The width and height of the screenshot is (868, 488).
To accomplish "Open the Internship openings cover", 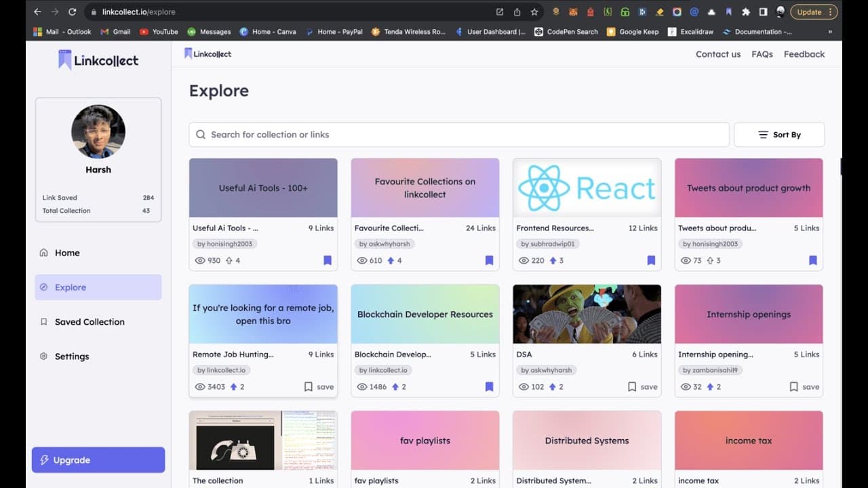I will click(x=749, y=314).
